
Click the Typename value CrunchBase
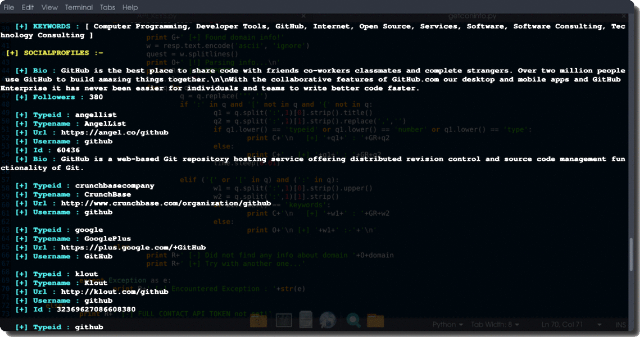point(107,194)
